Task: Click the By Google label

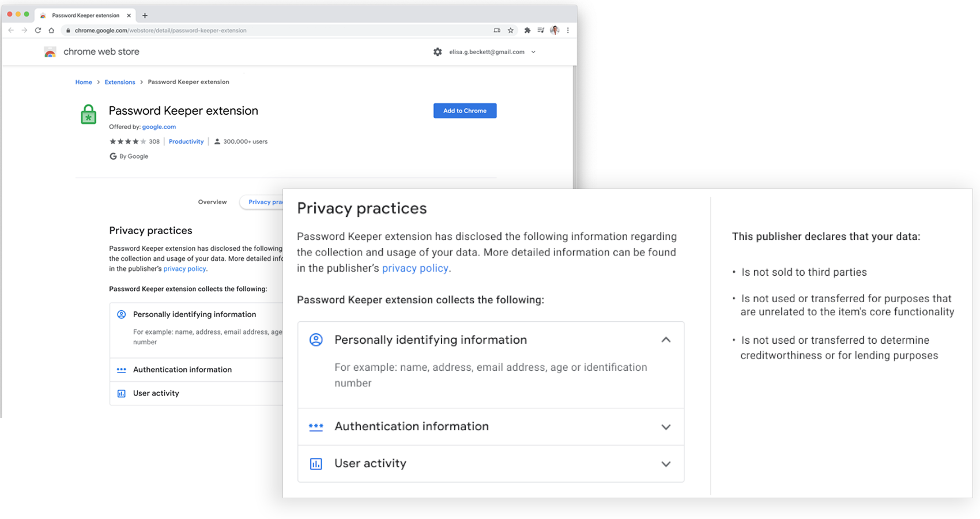Action: 134,156
